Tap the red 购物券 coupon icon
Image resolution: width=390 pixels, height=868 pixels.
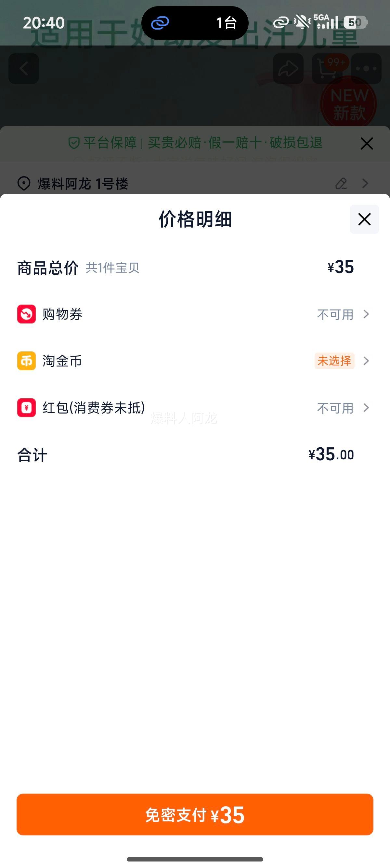click(x=26, y=314)
